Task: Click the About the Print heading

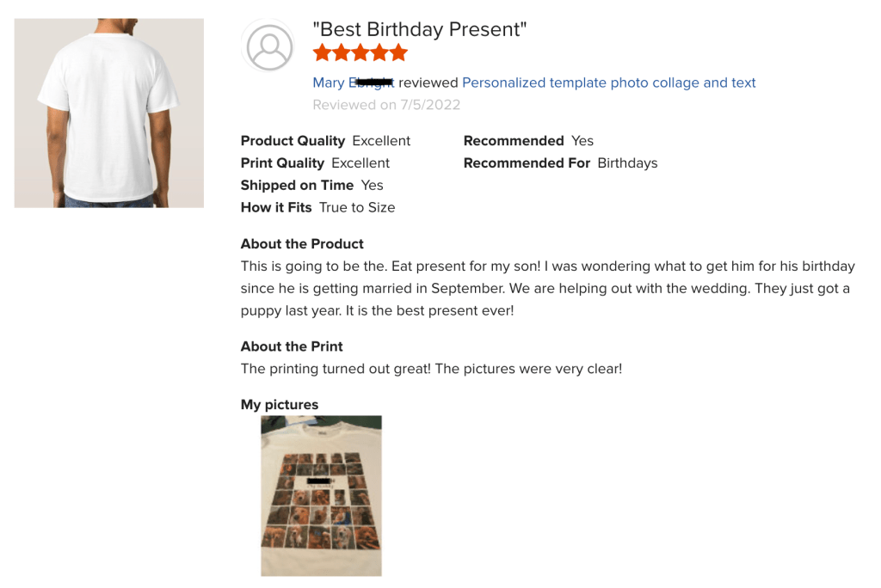Action: click(292, 346)
